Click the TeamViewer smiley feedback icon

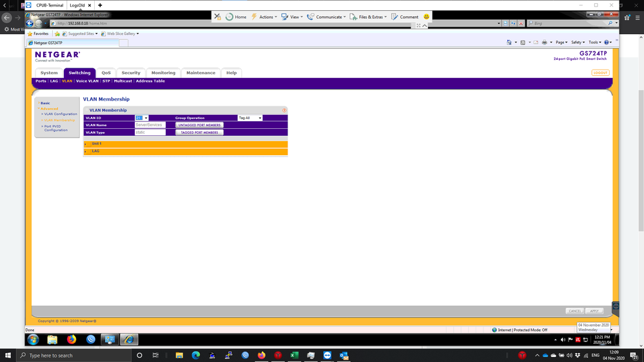(x=426, y=17)
